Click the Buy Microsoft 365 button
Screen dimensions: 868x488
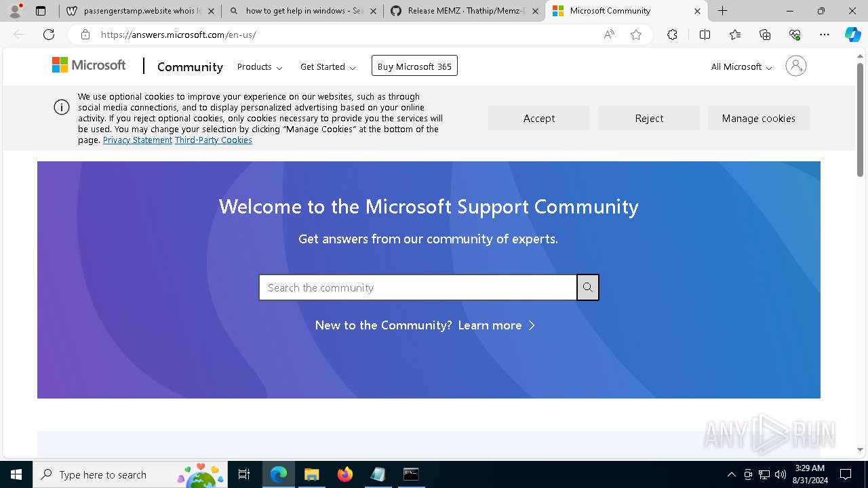[414, 66]
